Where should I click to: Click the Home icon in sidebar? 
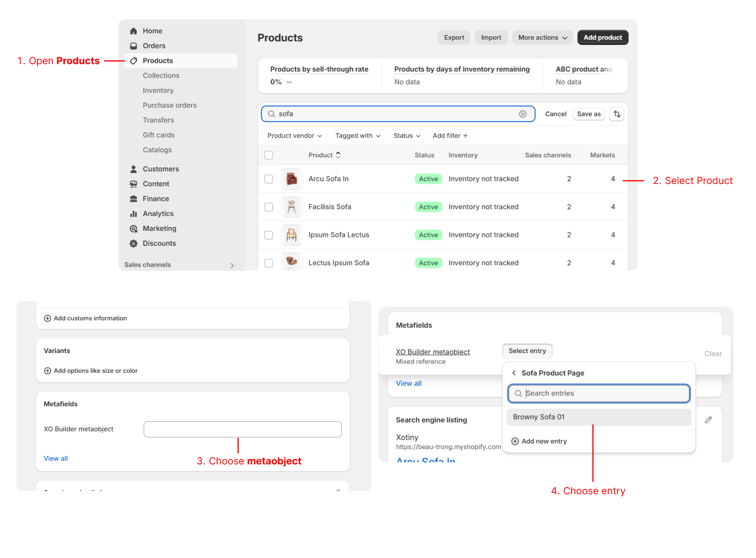tap(134, 31)
